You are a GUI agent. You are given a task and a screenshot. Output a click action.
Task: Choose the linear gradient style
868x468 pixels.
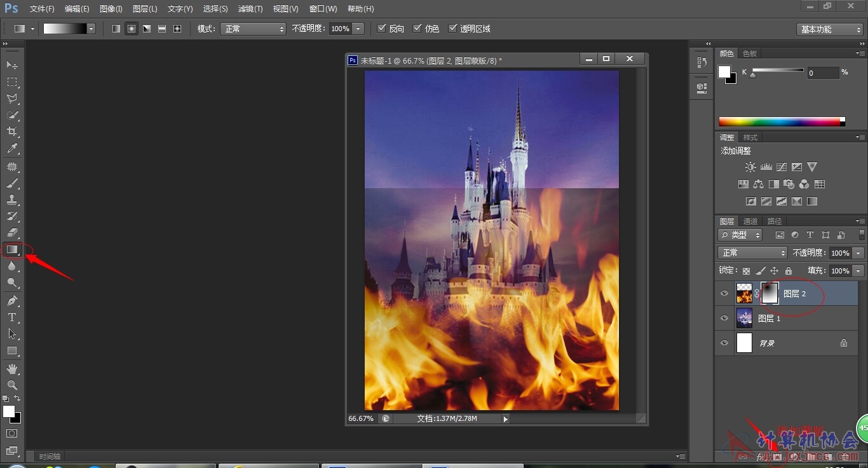[x=116, y=29]
